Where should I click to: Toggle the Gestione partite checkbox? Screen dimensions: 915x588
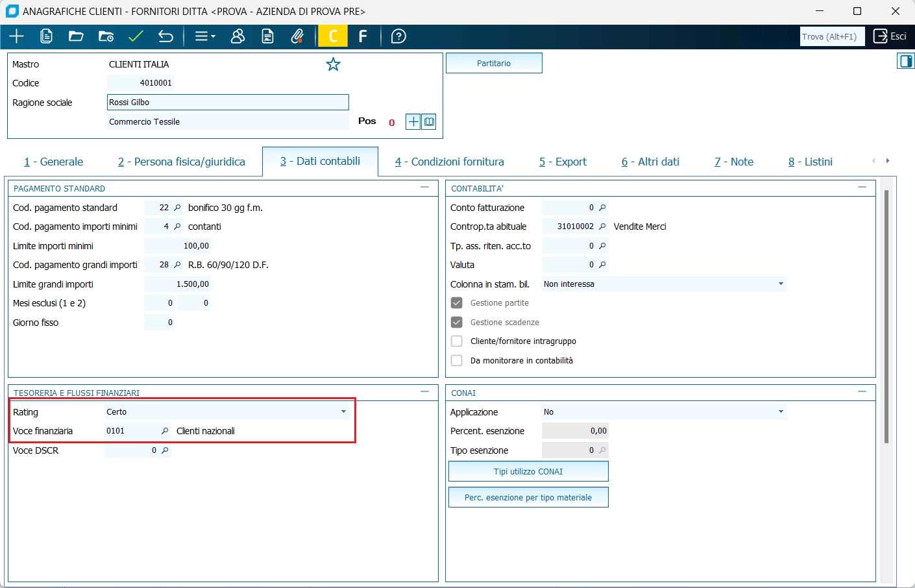(x=457, y=303)
